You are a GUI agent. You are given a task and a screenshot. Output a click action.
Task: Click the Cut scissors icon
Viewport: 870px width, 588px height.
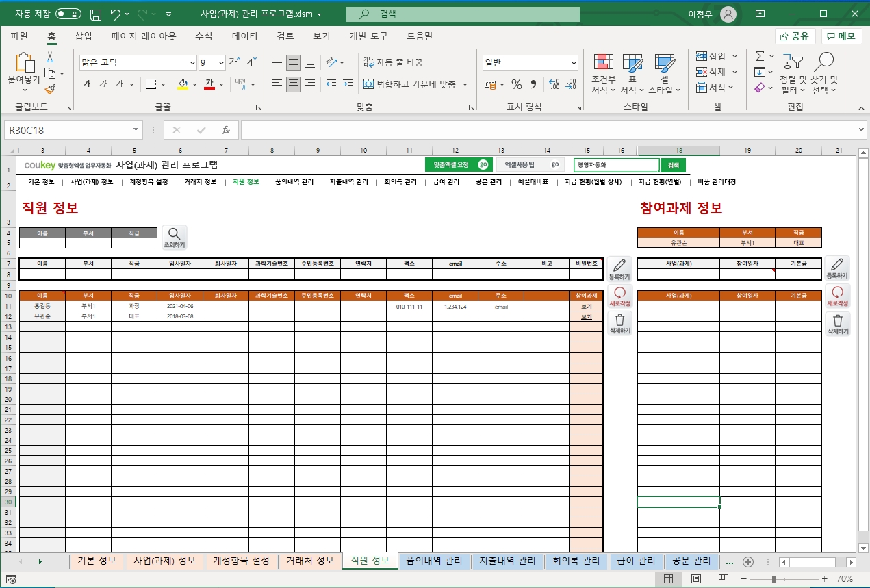tap(50, 57)
